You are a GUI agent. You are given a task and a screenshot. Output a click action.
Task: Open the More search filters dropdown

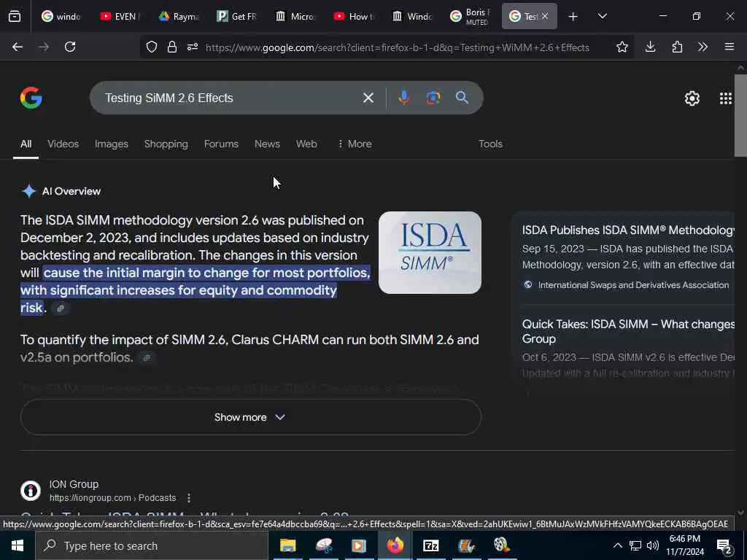pos(355,144)
